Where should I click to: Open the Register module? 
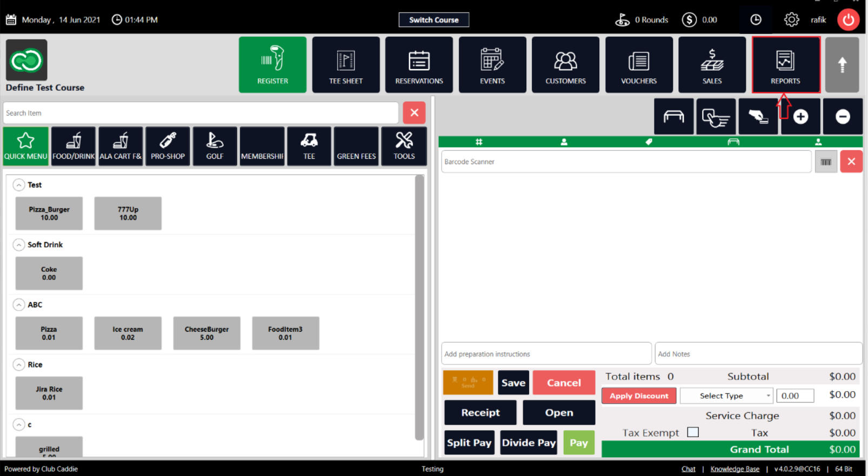click(272, 65)
